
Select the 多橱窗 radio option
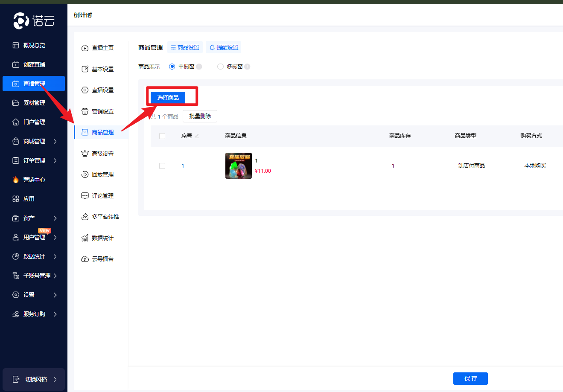coord(220,67)
